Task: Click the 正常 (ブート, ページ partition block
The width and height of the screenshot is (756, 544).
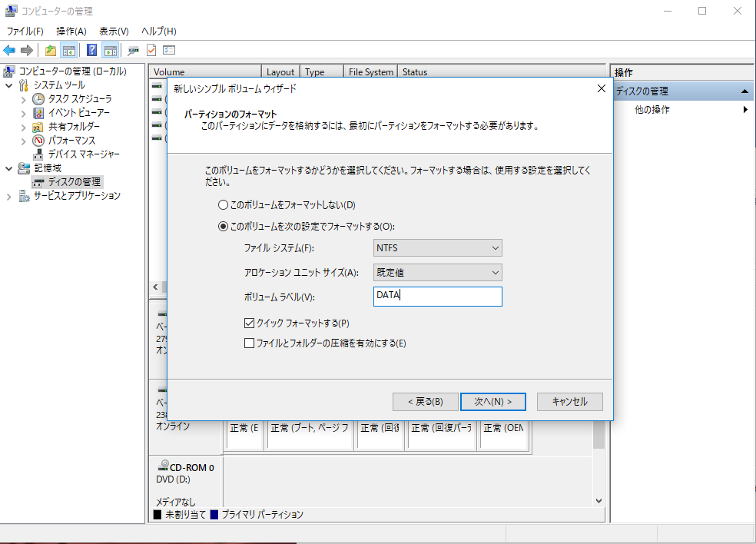Action: pos(310,436)
